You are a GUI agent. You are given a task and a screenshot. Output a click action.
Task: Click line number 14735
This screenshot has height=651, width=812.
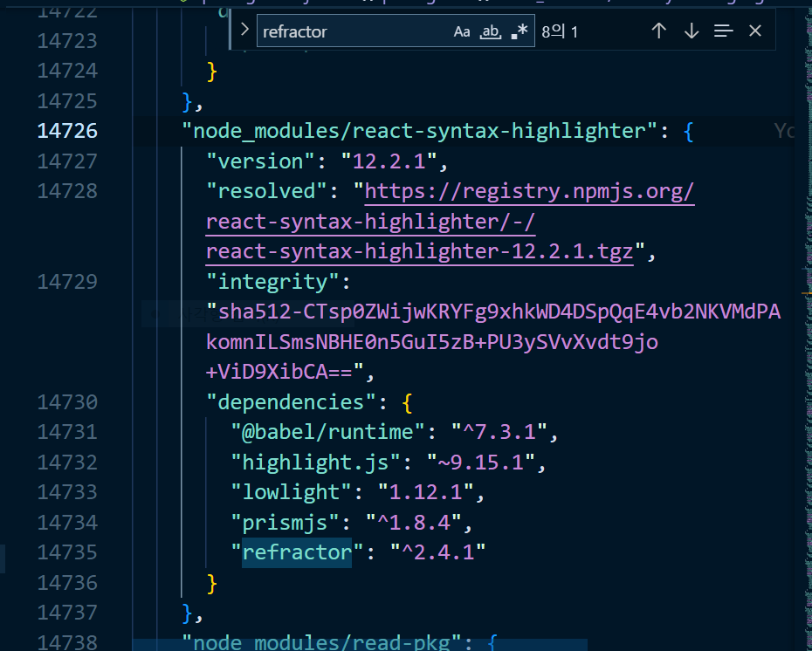point(67,552)
